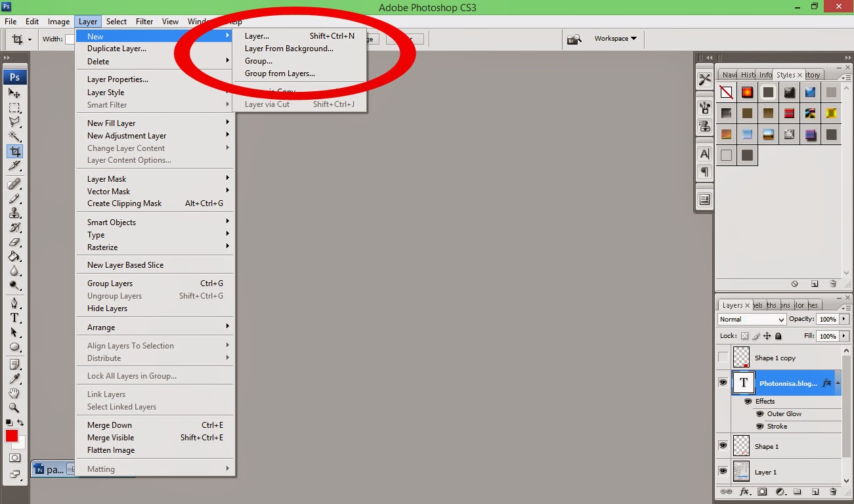Toggle lock all for the layer
This screenshot has width=854, height=504.
pos(779,336)
